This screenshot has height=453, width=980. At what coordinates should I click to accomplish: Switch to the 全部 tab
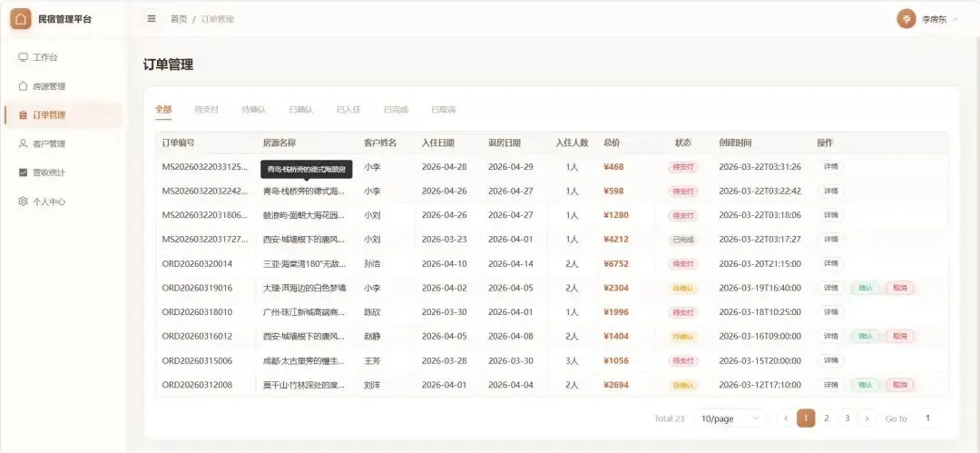(163, 110)
